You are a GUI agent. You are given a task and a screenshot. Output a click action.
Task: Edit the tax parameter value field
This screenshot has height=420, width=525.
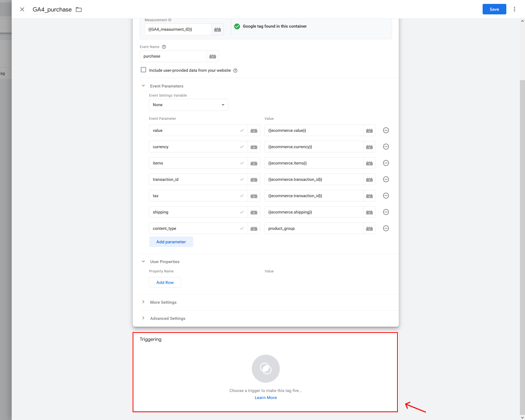coord(314,196)
